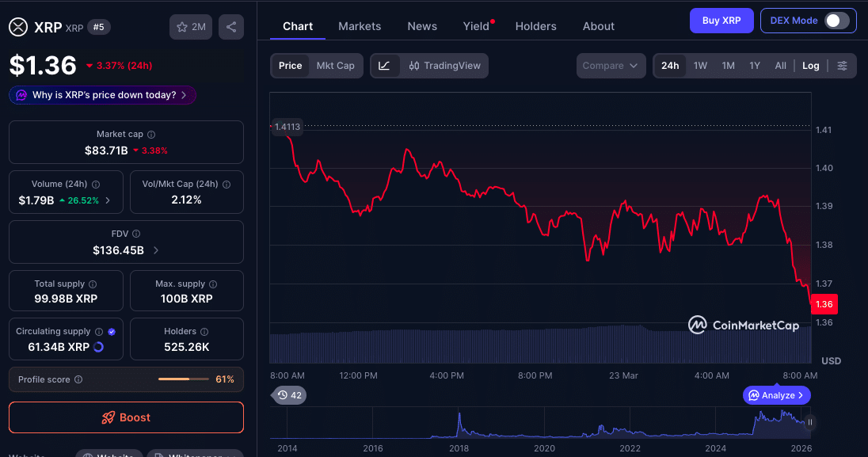Select the line chart view icon
Screen dimensions: 868x457
(x=384, y=66)
